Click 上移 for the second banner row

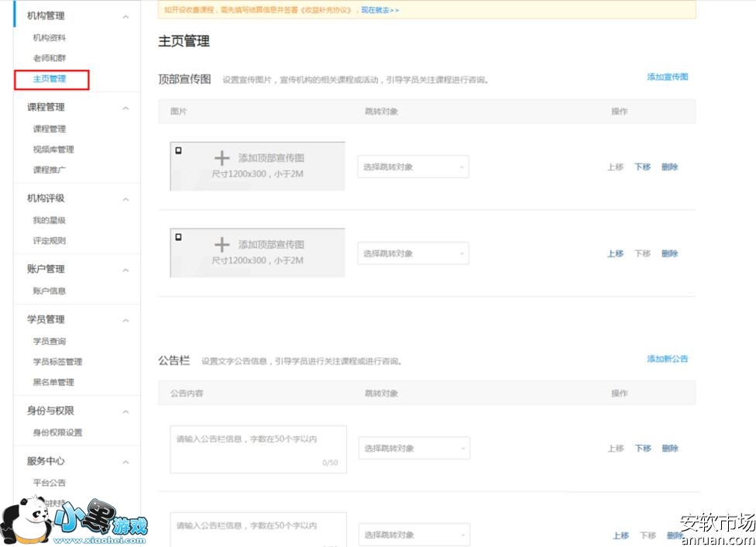click(615, 253)
